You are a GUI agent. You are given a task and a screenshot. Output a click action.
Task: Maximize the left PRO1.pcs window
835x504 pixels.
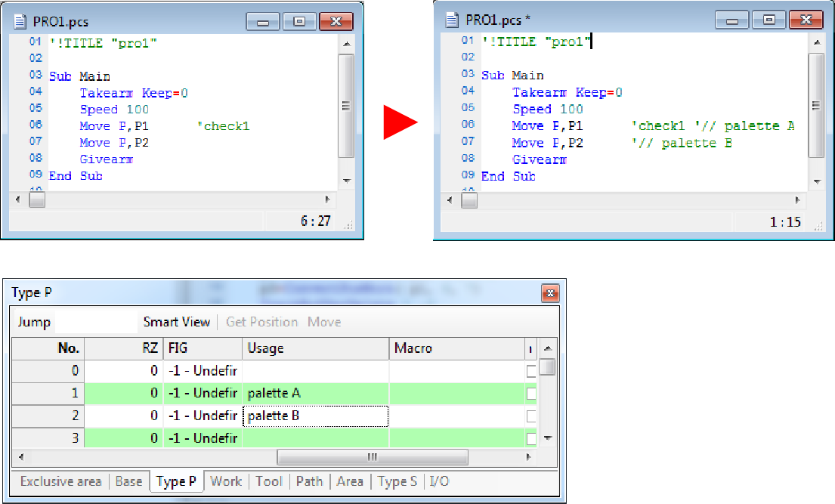(x=299, y=21)
